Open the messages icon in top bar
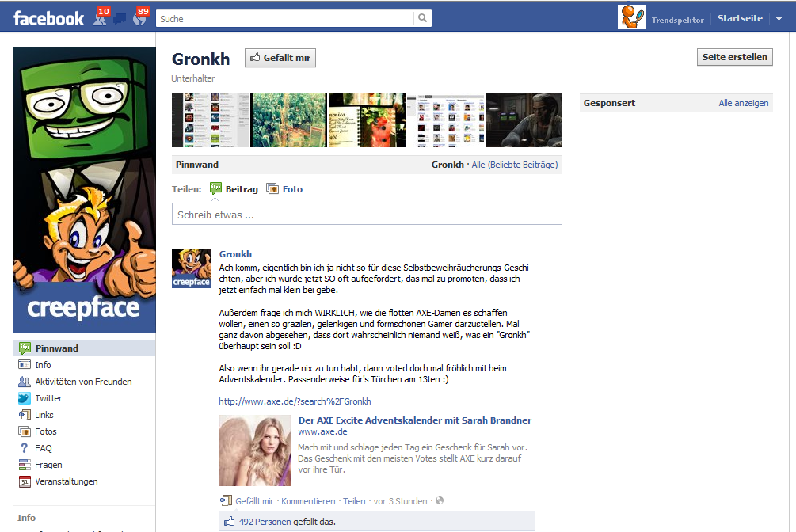Screen dimensions: 796x532 [x=120, y=19]
